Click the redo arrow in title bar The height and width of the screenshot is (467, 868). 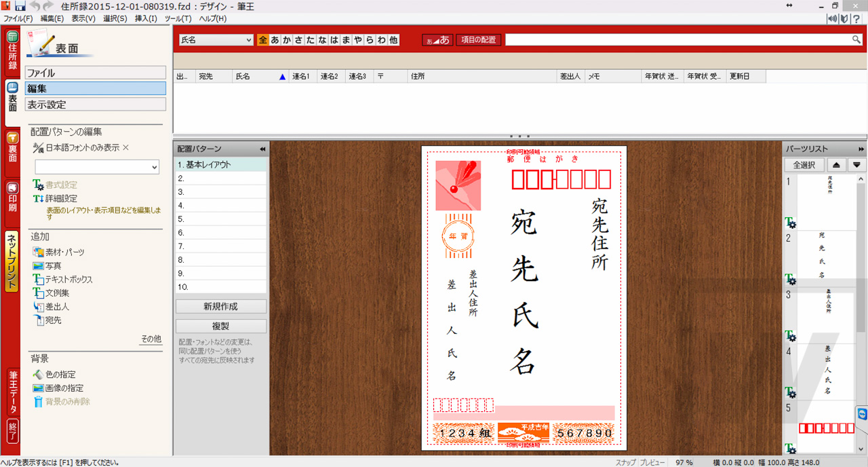(48, 6)
